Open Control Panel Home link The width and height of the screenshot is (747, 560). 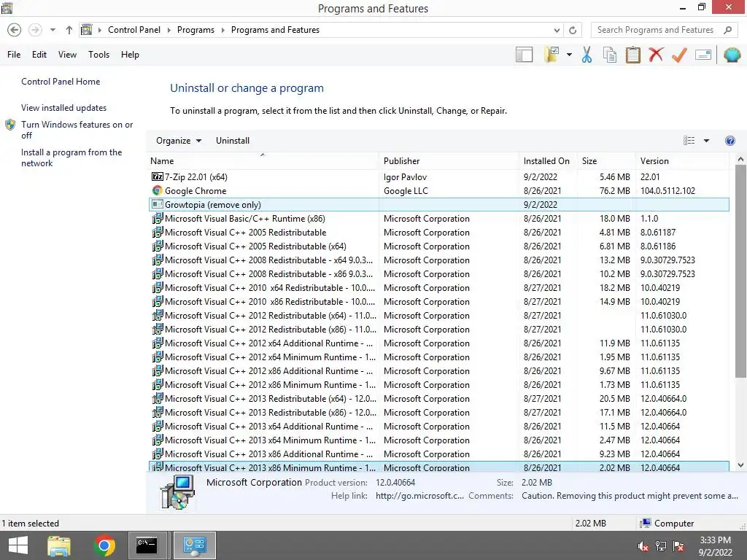[x=61, y=82]
